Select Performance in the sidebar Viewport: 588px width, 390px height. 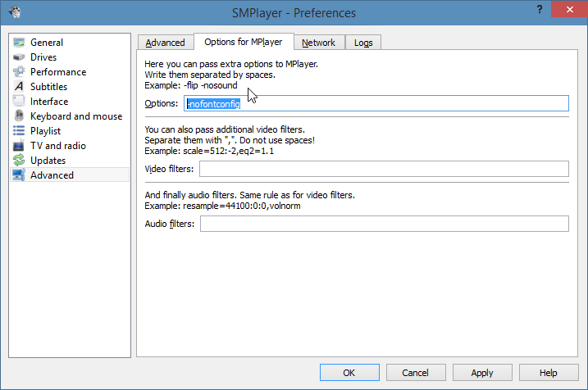(x=70, y=72)
